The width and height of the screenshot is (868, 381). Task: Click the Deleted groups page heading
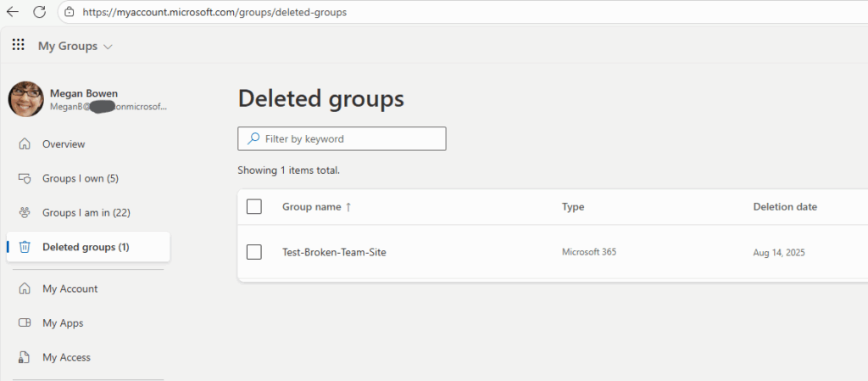[x=321, y=99]
